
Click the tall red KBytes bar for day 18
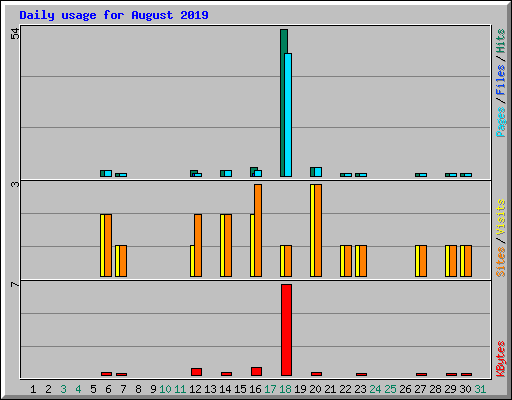pos(286,330)
